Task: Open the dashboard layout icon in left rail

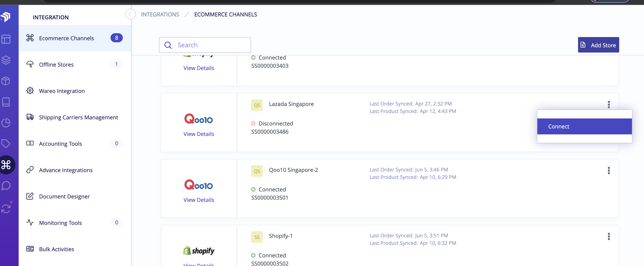Action: [x=6, y=39]
